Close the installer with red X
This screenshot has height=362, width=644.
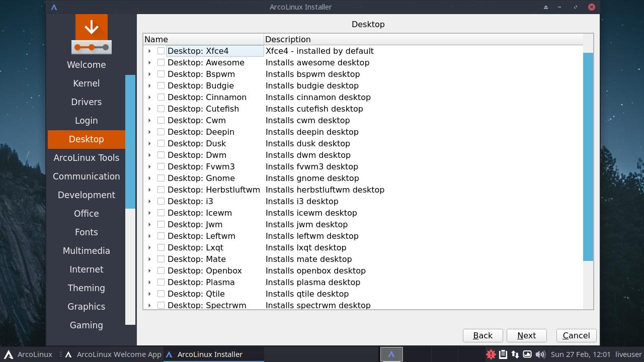coord(592,7)
